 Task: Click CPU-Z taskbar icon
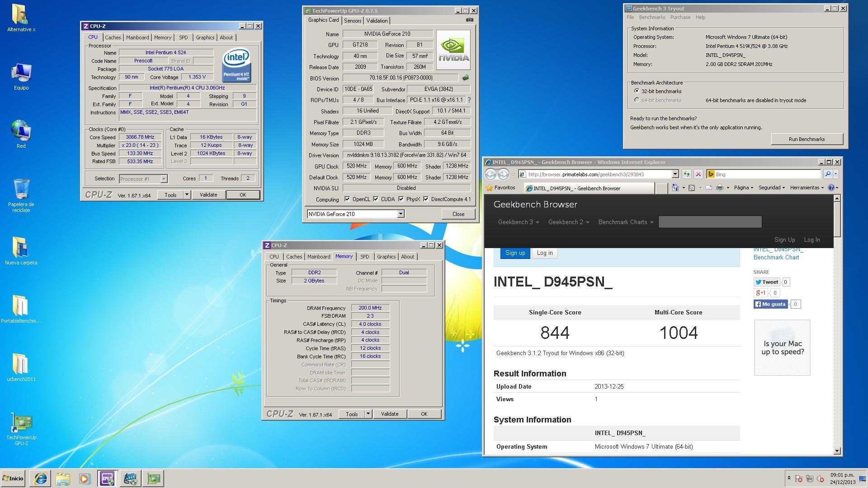click(x=107, y=479)
